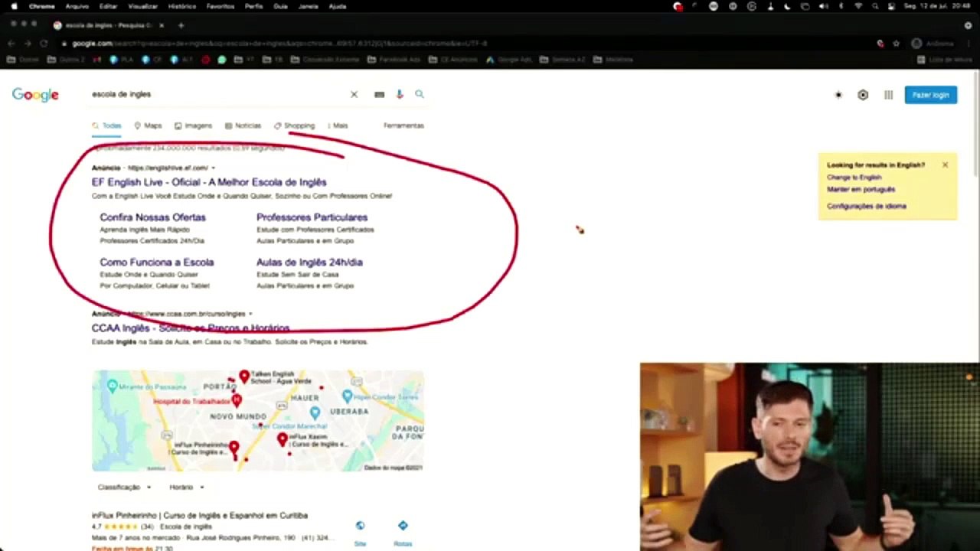Click the Google logo

click(35, 95)
